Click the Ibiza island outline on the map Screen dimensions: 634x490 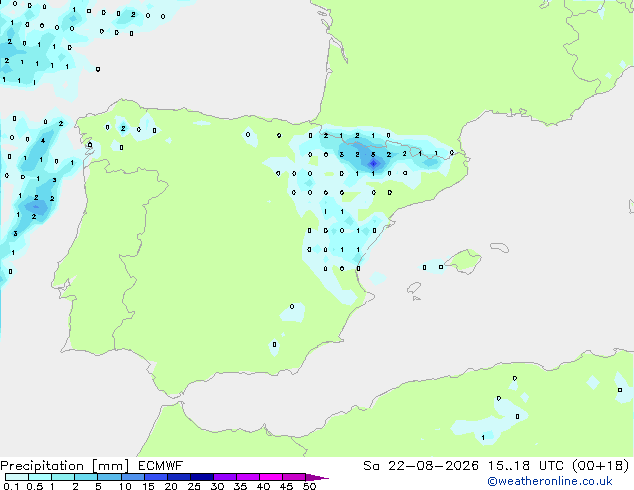(x=414, y=288)
